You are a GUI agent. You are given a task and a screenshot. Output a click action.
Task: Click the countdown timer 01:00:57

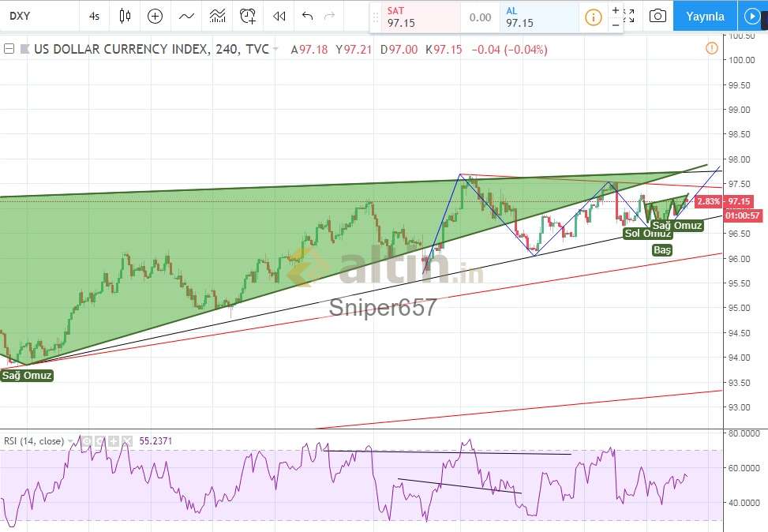tap(743, 215)
